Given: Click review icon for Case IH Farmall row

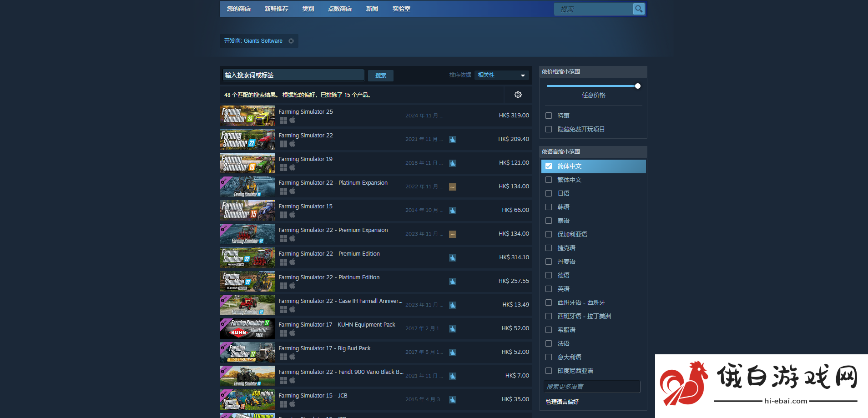Looking at the screenshot, I should tap(453, 305).
